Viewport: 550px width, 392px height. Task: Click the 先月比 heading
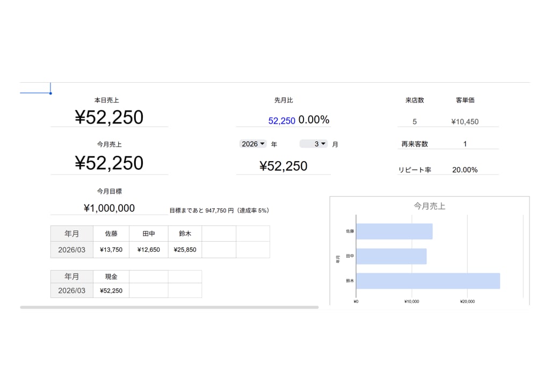284,100
